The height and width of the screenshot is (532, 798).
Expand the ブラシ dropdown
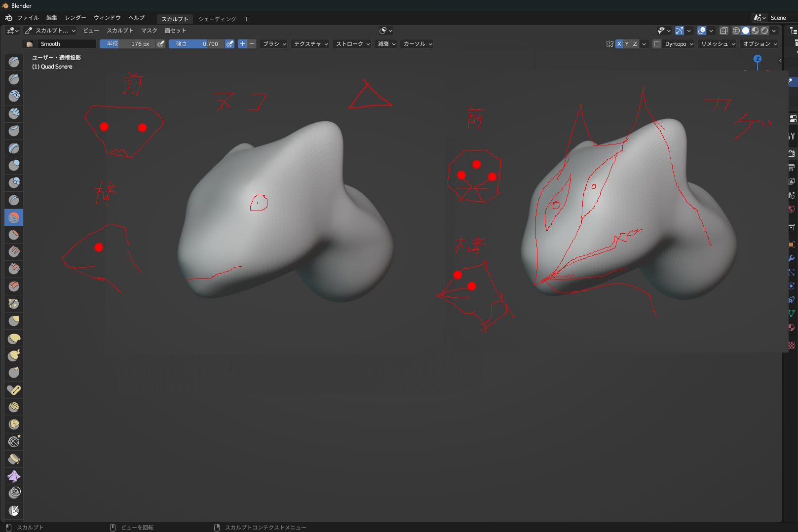274,44
